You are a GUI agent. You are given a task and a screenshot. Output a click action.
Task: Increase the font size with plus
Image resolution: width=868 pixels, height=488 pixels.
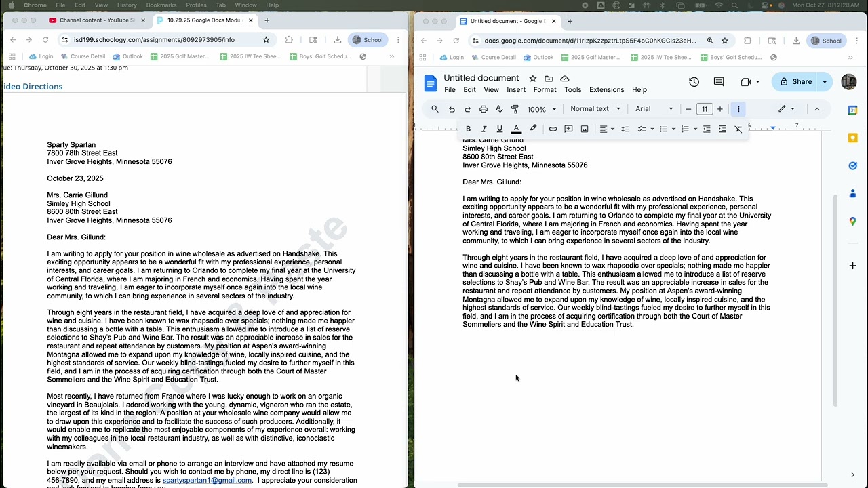pos(720,109)
